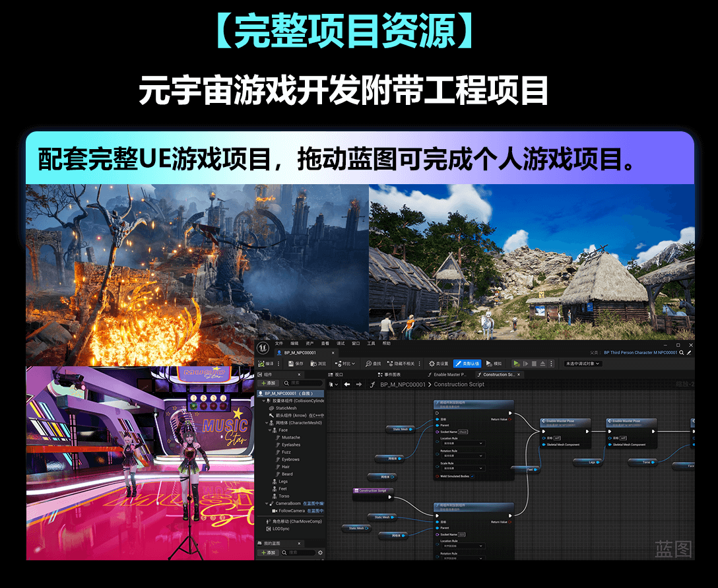Click 添加 add button in My Blueprint panel

tap(269, 553)
